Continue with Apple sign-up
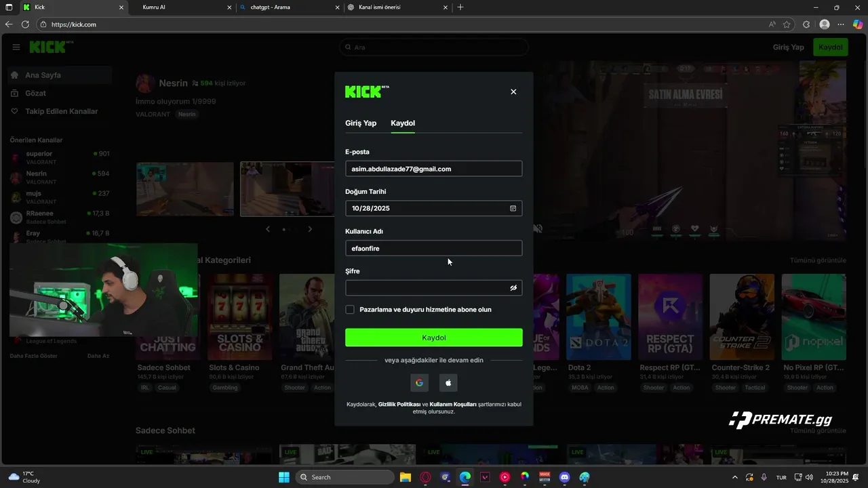Screen dimensions: 868x488 [x=448, y=383]
